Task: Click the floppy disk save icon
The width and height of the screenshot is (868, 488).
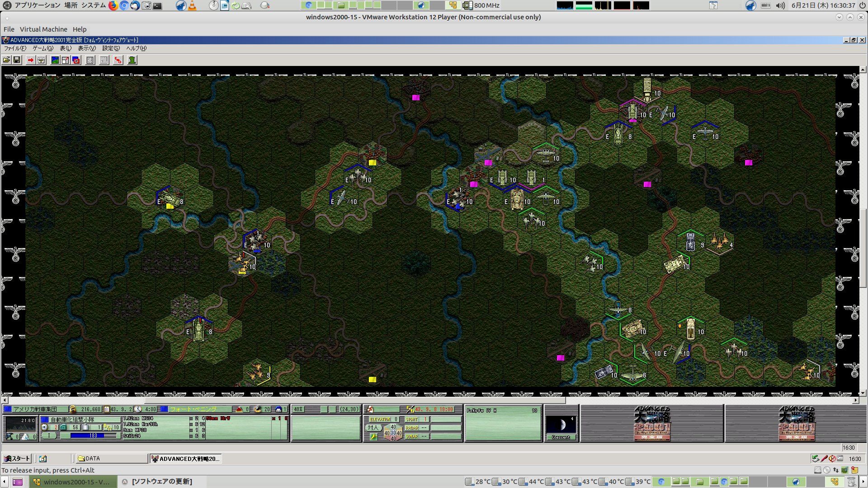Action: coord(17,60)
